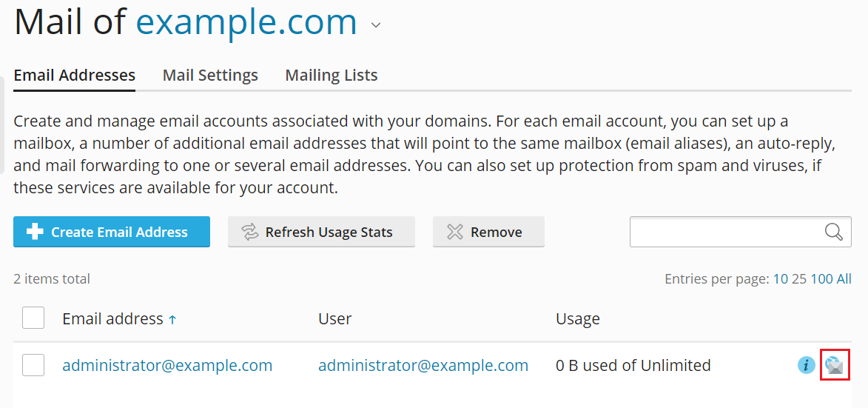
Task: Open the administrator@example.com email address link
Action: pos(167,365)
